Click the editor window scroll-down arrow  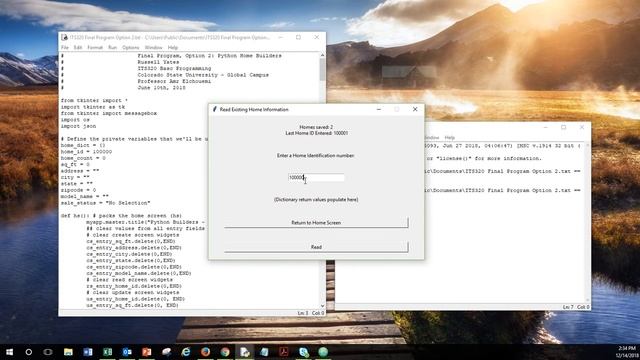(322, 306)
